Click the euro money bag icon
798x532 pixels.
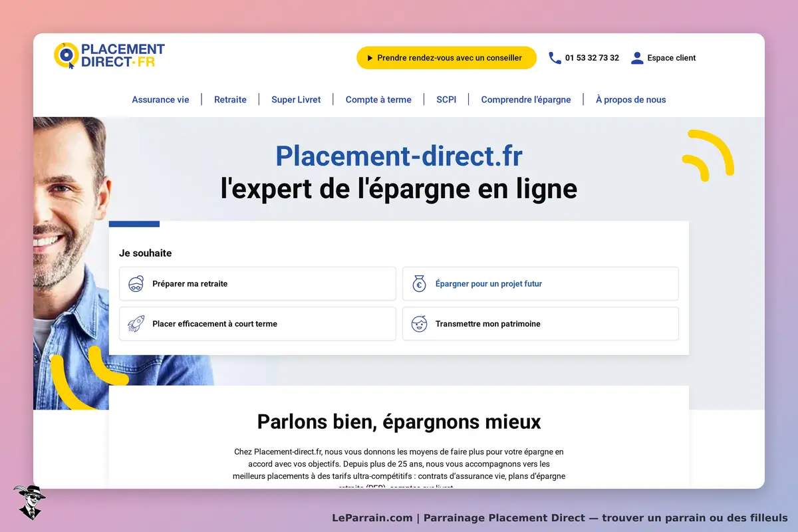(x=419, y=284)
